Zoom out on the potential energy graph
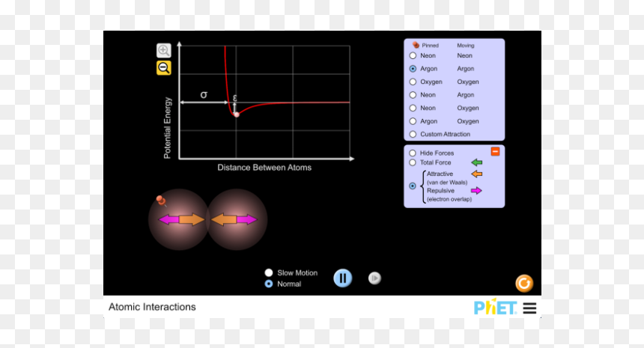The height and width of the screenshot is (348, 644). pos(164,67)
